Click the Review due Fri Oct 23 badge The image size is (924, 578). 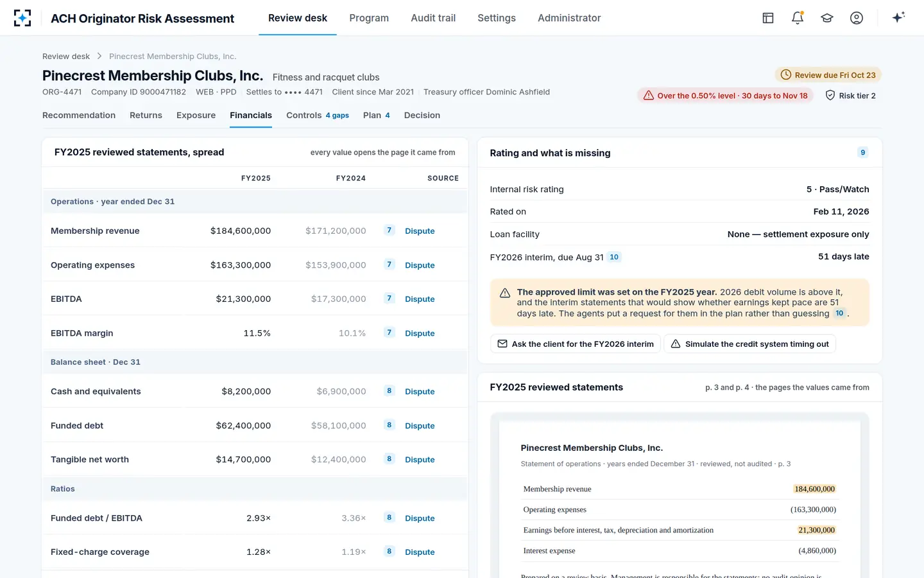point(828,75)
